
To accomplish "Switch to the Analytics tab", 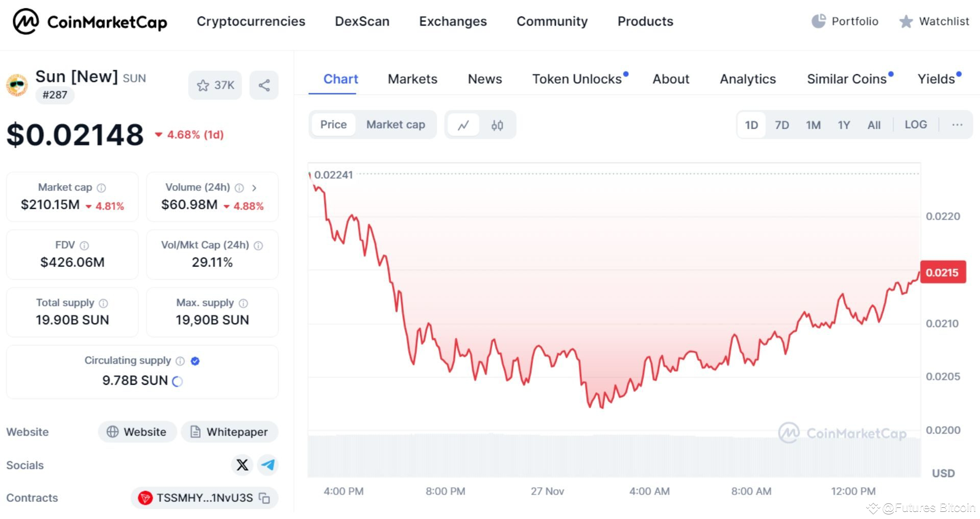I will point(748,79).
